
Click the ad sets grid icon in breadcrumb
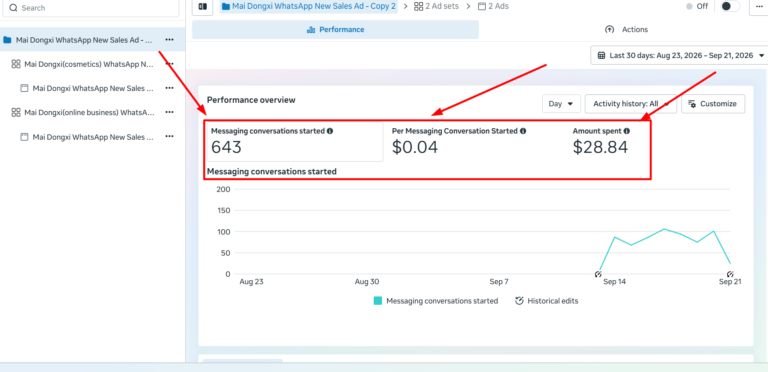(x=418, y=6)
